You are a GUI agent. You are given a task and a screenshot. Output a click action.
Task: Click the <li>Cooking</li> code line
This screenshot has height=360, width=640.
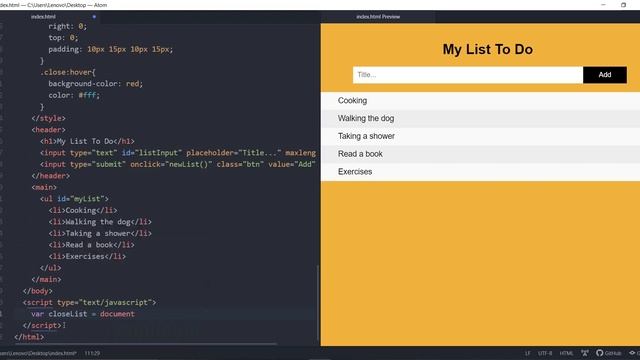pyautogui.click(x=83, y=210)
